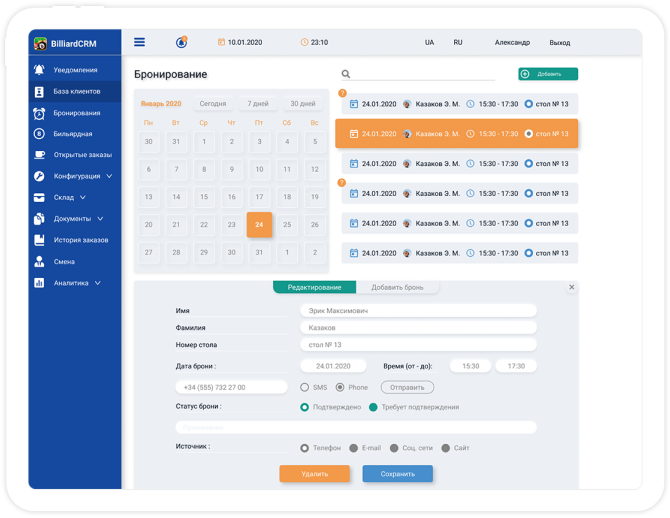Select the 7 дней calendar view tab
670x518 pixels.
coord(258,104)
